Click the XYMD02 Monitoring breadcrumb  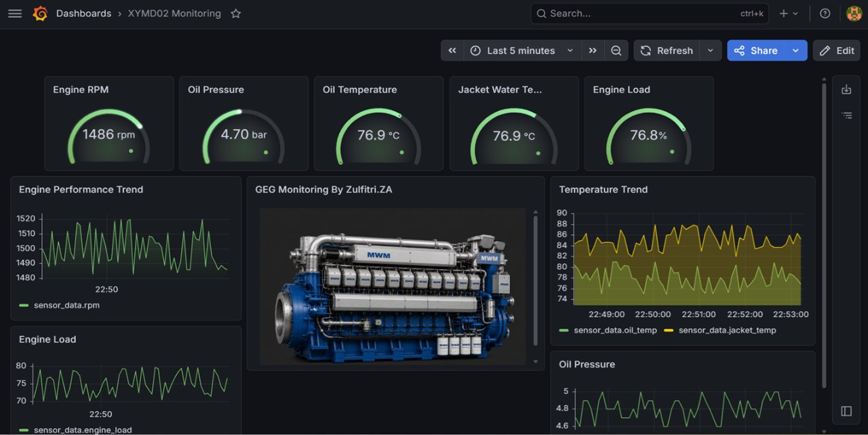coord(174,14)
